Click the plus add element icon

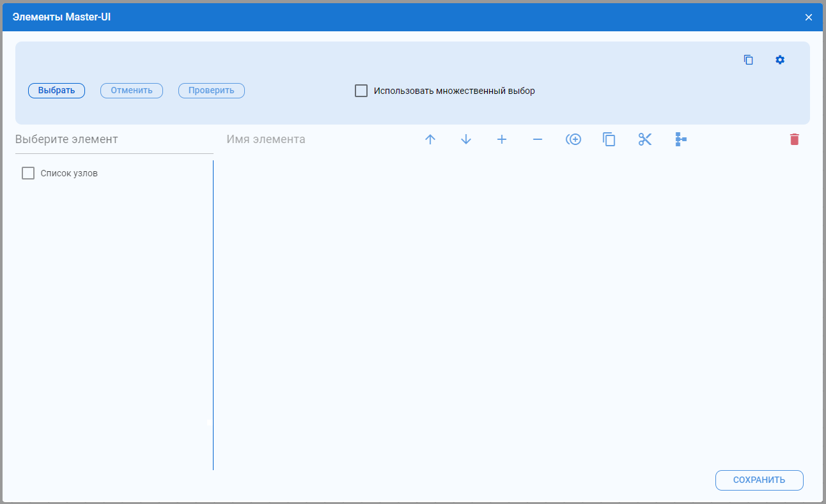point(502,139)
